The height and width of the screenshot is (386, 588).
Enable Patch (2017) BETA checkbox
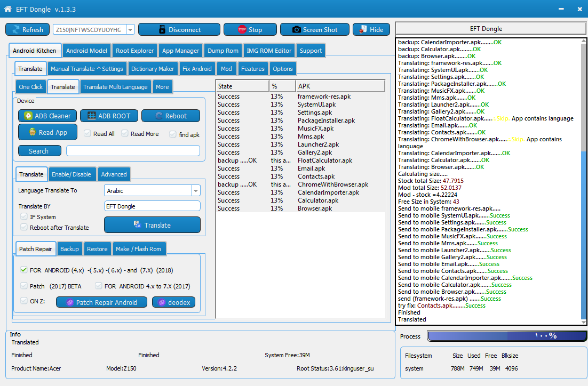24,286
